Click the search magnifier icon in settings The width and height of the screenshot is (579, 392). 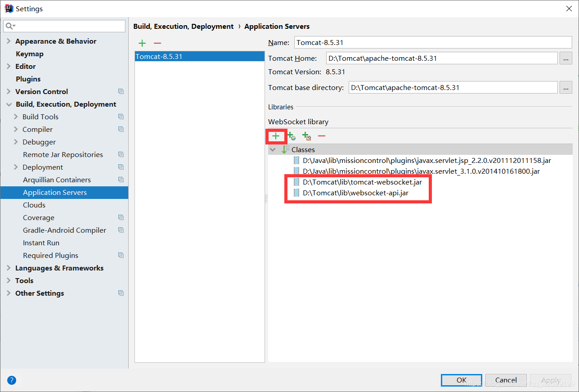10,26
